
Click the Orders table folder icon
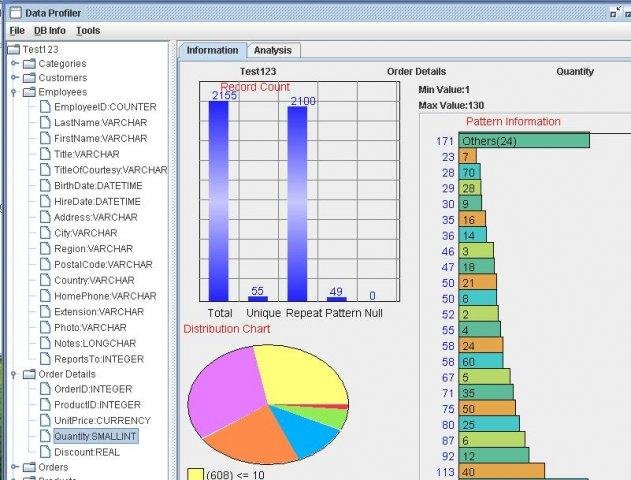(29, 467)
